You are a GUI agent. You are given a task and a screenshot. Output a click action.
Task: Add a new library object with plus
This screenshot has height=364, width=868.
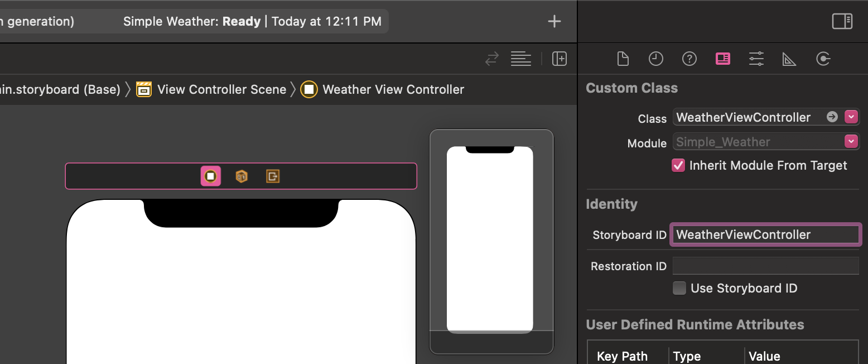coord(554,21)
